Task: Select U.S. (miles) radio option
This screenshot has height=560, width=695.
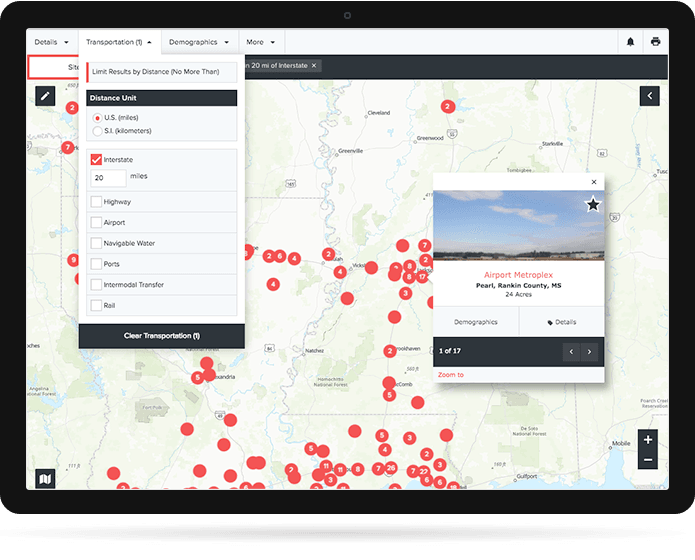Action: tap(98, 118)
